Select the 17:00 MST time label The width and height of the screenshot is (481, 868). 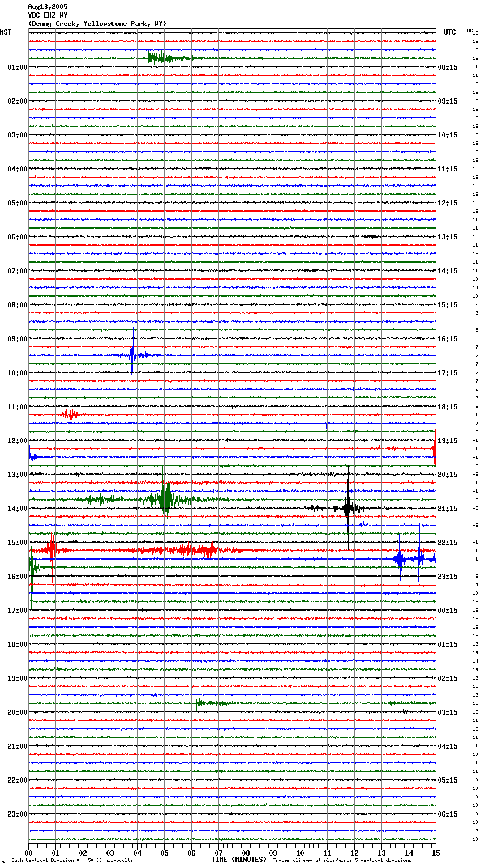click(x=18, y=611)
